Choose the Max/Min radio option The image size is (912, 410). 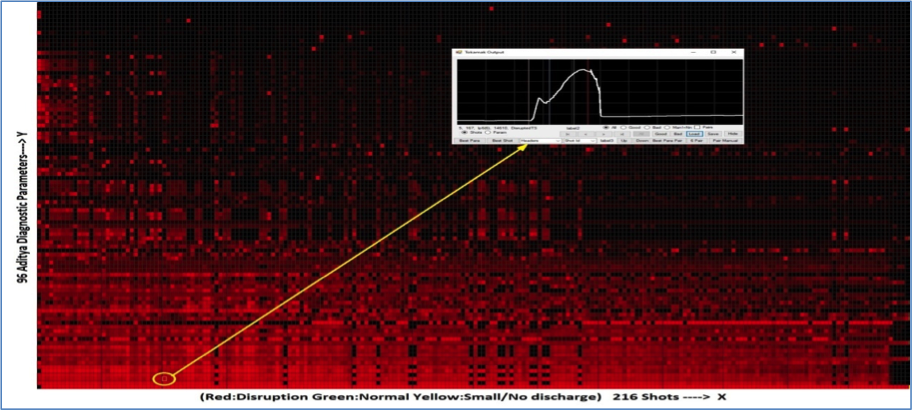[667, 127]
